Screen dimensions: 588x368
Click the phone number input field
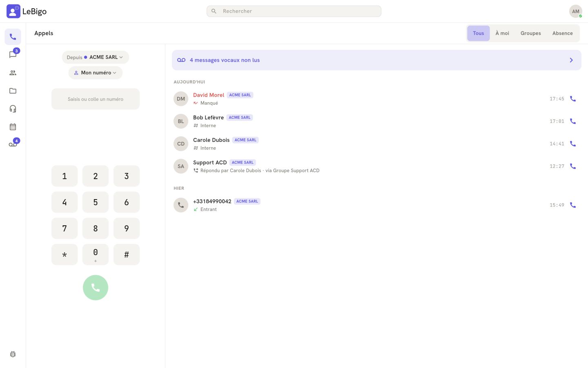pos(96,99)
